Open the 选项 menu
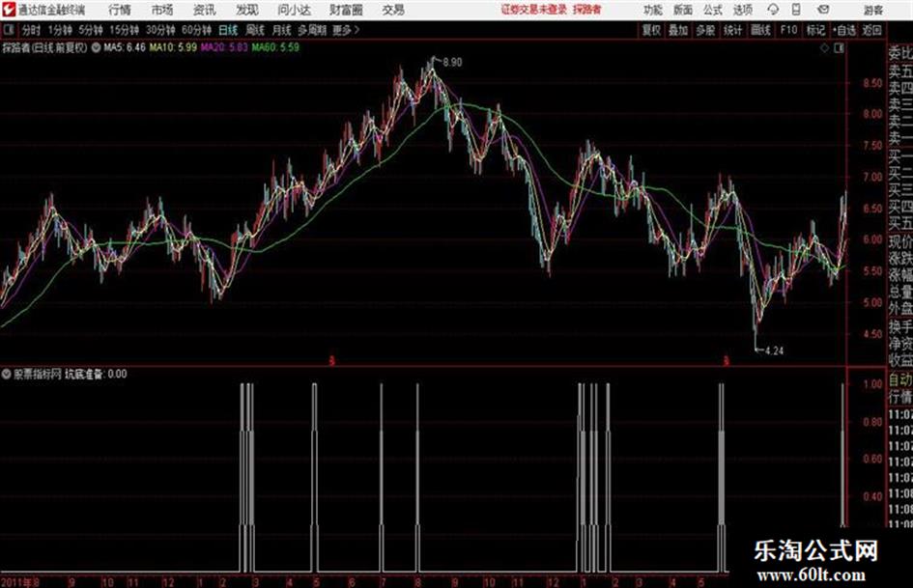Image resolution: width=913 pixels, height=588 pixels. pos(742,10)
